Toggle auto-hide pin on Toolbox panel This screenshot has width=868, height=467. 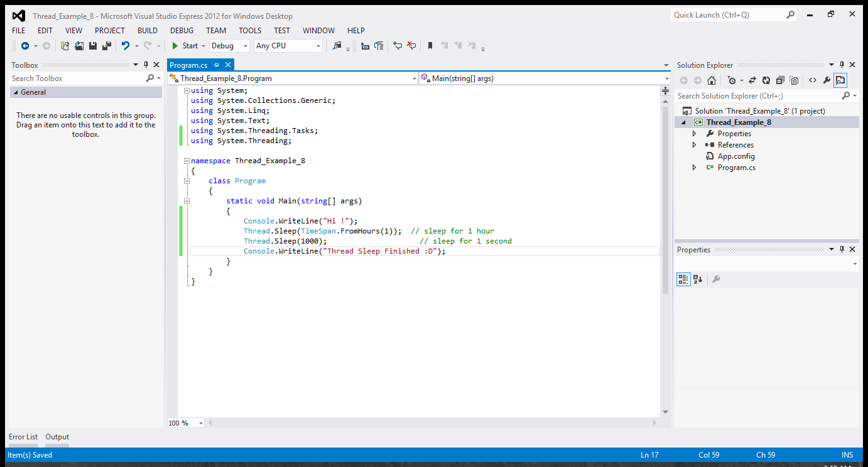[146, 65]
